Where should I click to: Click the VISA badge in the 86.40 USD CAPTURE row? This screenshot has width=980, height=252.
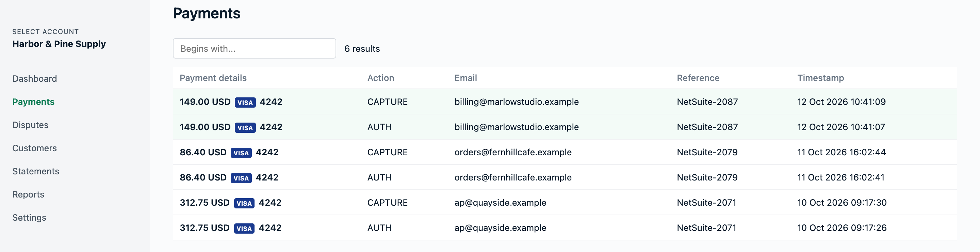tap(241, 153)
